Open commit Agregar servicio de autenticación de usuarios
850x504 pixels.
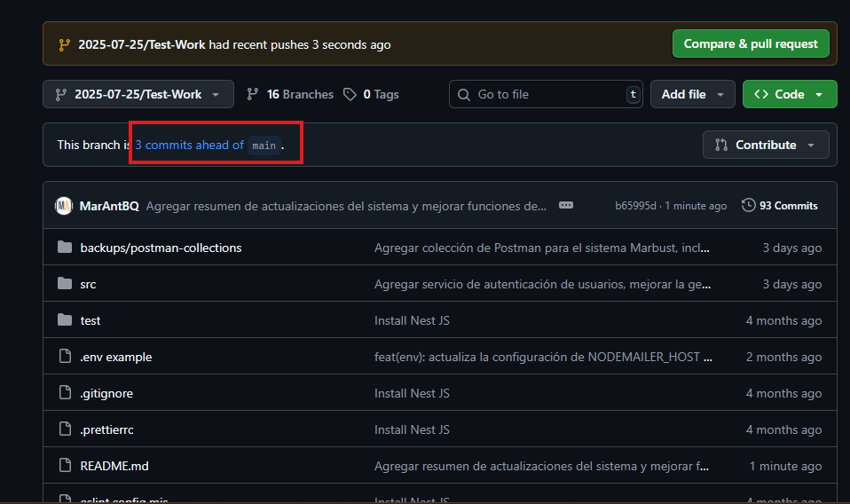coord(543,284)
